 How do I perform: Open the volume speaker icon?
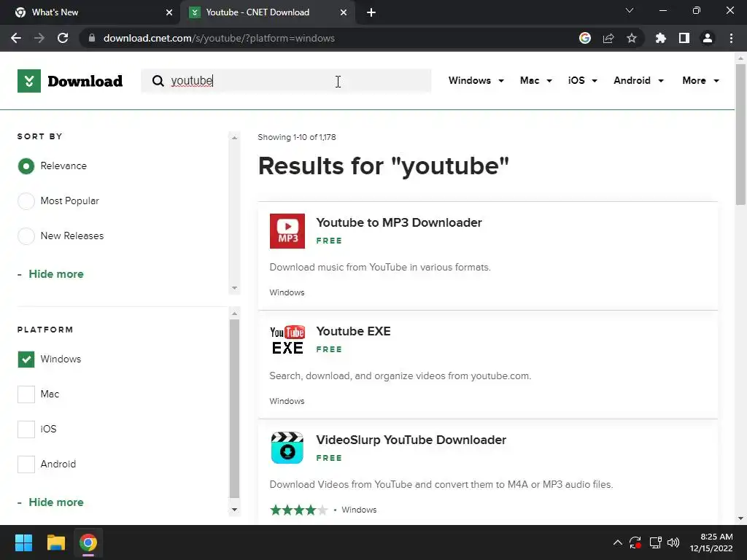673,542
